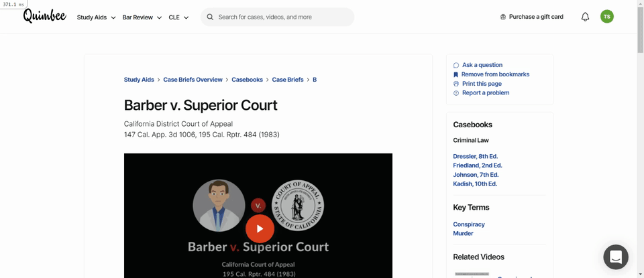Open the Murder key term

coord(463,233)
